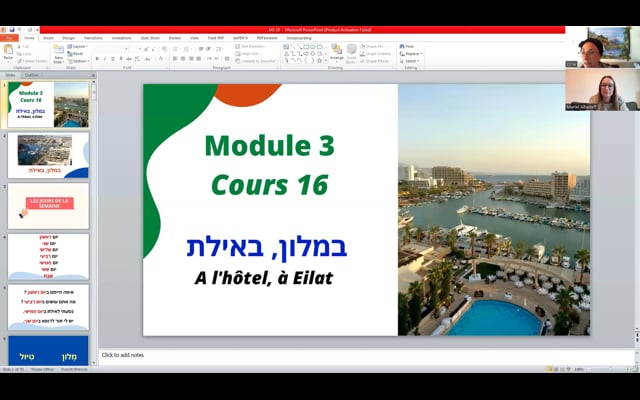640x400 pixels.
Task: Click the Copy command
Action: click(24, 53)
